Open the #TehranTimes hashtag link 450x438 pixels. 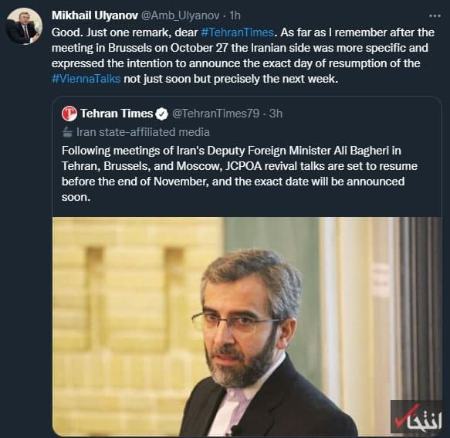tap(237, 32)
